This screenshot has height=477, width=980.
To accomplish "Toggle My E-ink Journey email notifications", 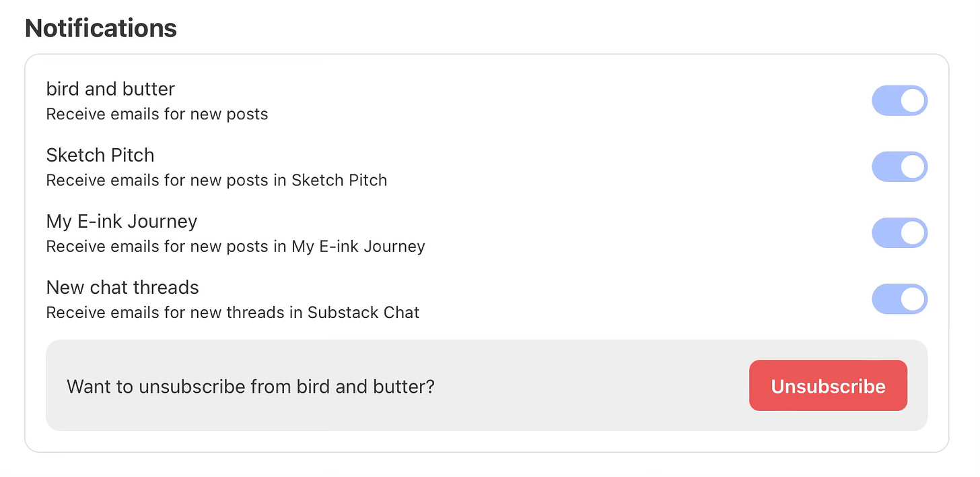I will click(x=899, y=233).
